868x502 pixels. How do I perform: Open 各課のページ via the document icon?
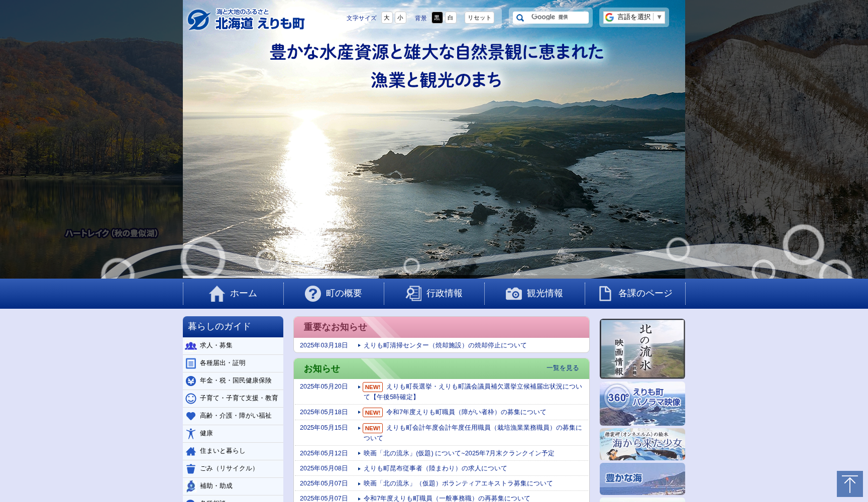[x=604, y=294]
